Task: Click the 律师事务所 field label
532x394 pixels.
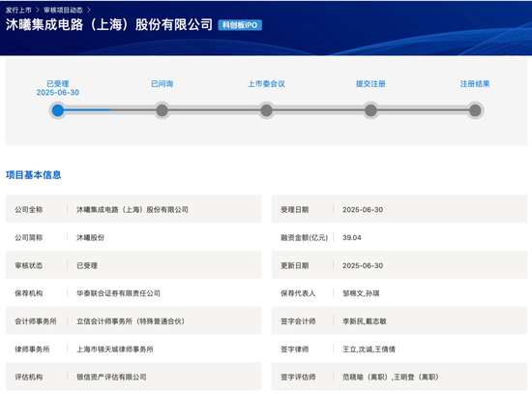Action: [x=32, y=349]
